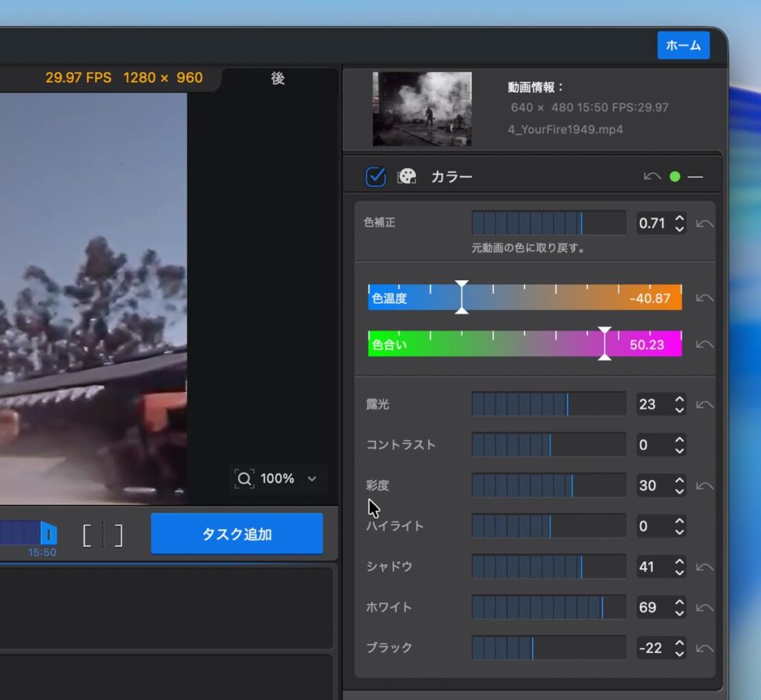This screenshot has width=761, height=700.
Task: Click the 15:50 timeline time label
Action: point(42,552)
